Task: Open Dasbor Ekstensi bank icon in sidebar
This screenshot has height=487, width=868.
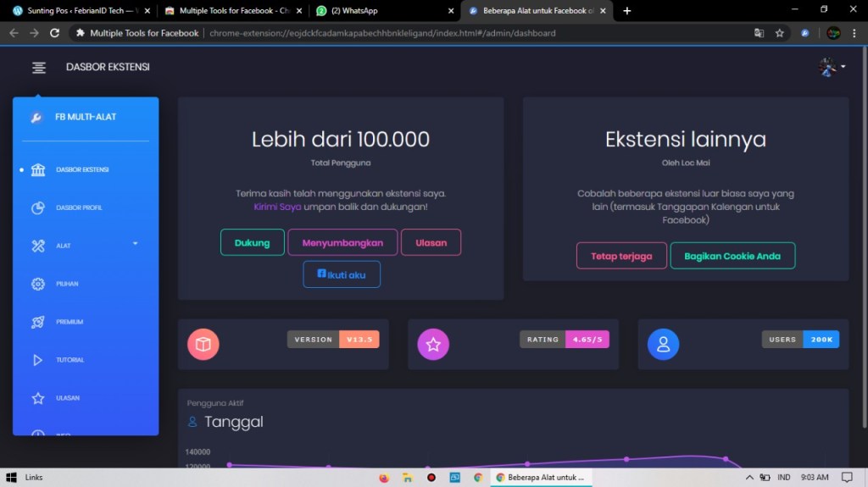Action: (38, 169)
